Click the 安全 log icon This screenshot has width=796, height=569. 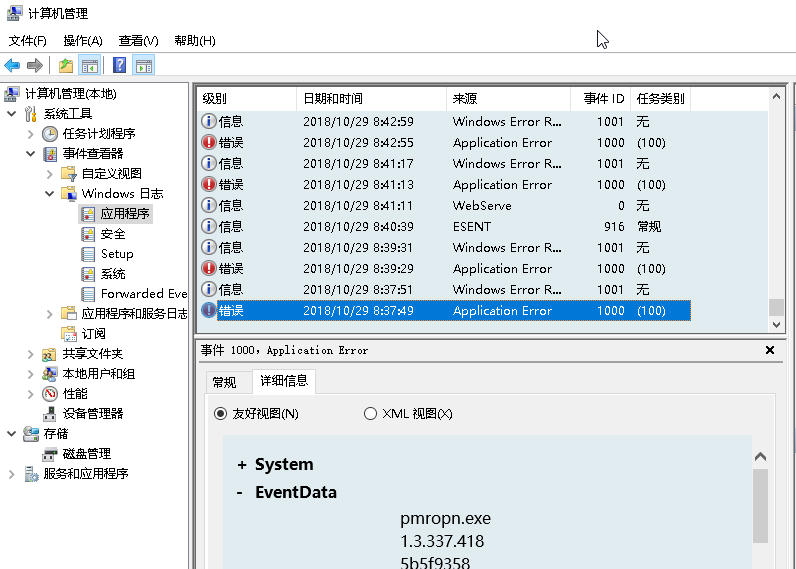[x=88, y=234]
